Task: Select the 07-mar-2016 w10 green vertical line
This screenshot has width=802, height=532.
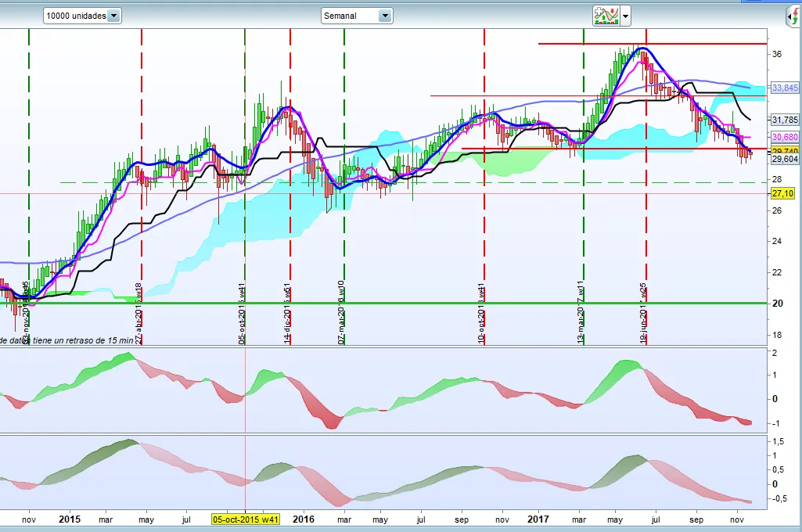Action: [344, 235]
